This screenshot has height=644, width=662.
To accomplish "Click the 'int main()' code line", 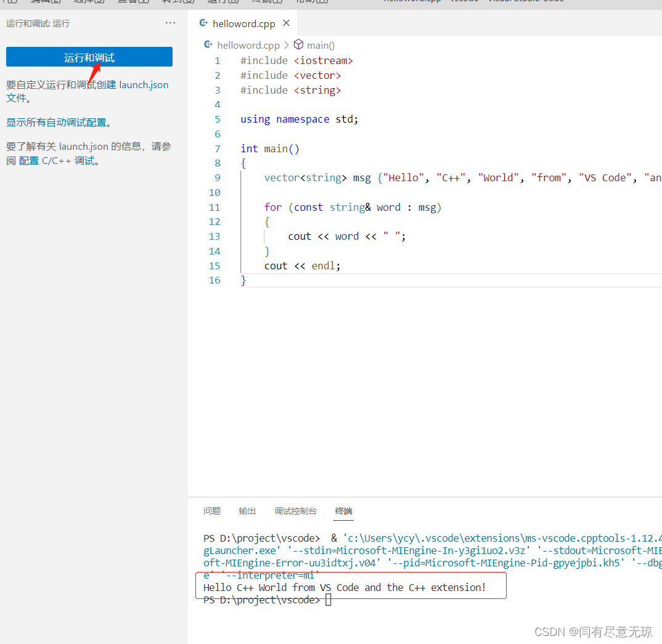I will [x=270, y=149].
